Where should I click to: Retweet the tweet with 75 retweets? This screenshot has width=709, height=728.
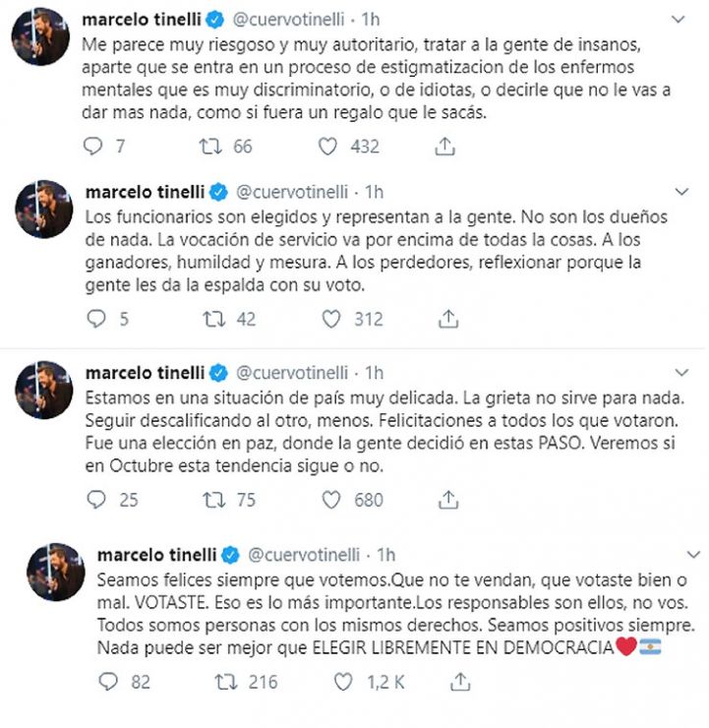click(212, 500)
